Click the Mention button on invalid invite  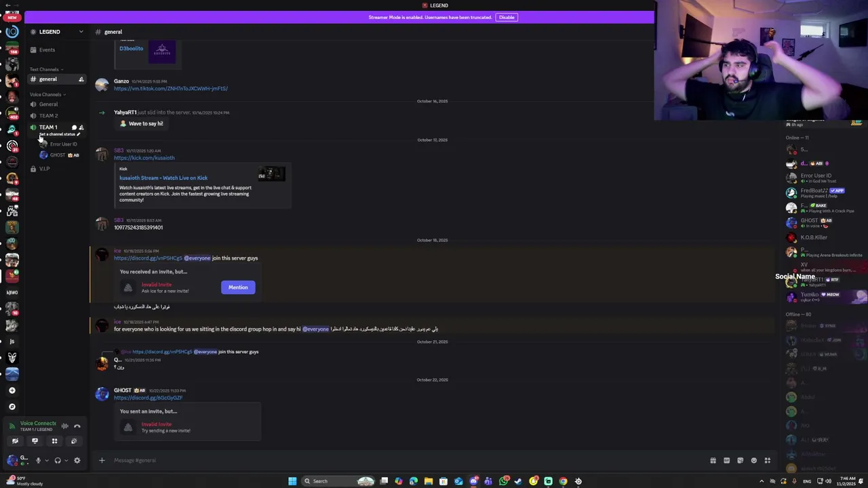pyautogui.click(x=238, y=287)
